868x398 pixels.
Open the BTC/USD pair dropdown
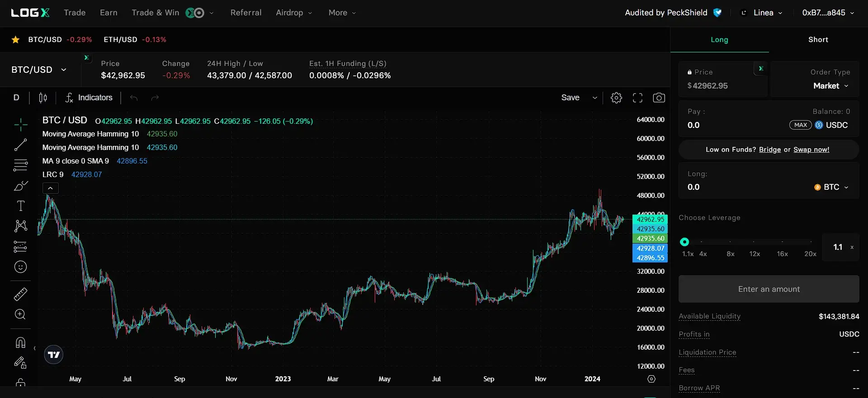click(x=39, y=70)
